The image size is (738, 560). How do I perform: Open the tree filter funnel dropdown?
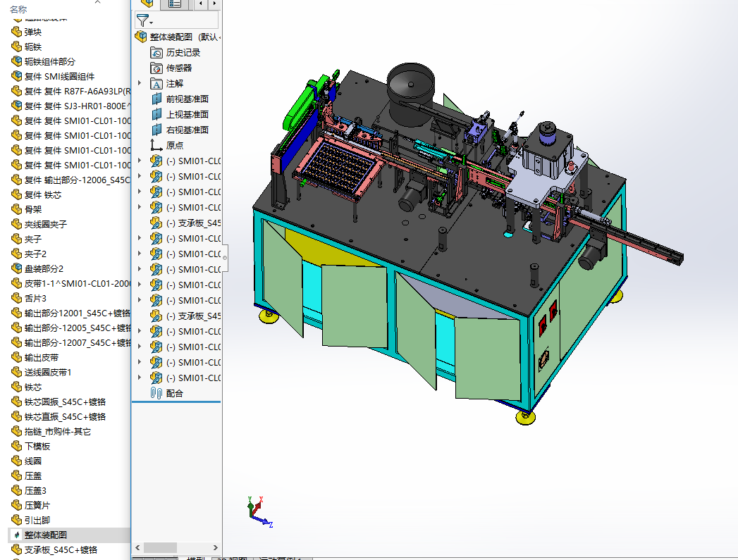point(144,20)
